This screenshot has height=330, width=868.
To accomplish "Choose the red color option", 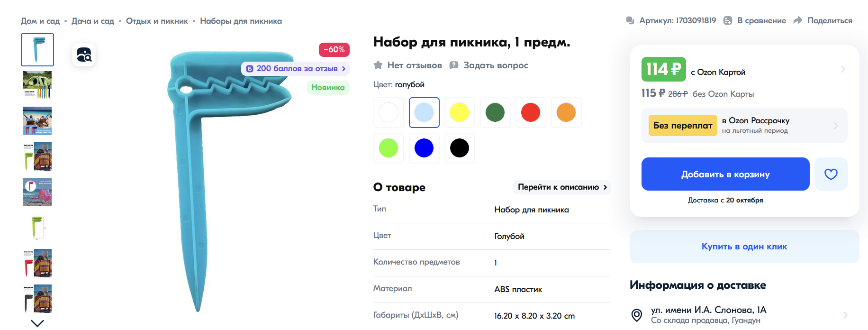I will click(531, 112).
